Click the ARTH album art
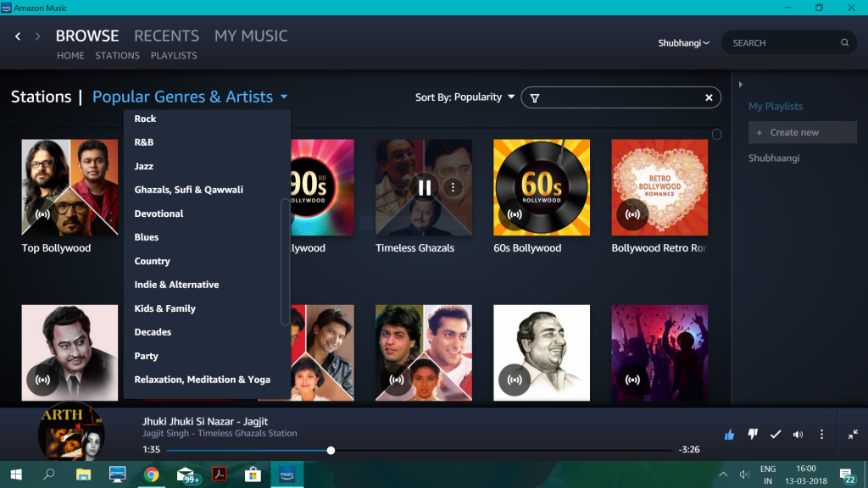The image size is (868, 488). tap(71, 433)
